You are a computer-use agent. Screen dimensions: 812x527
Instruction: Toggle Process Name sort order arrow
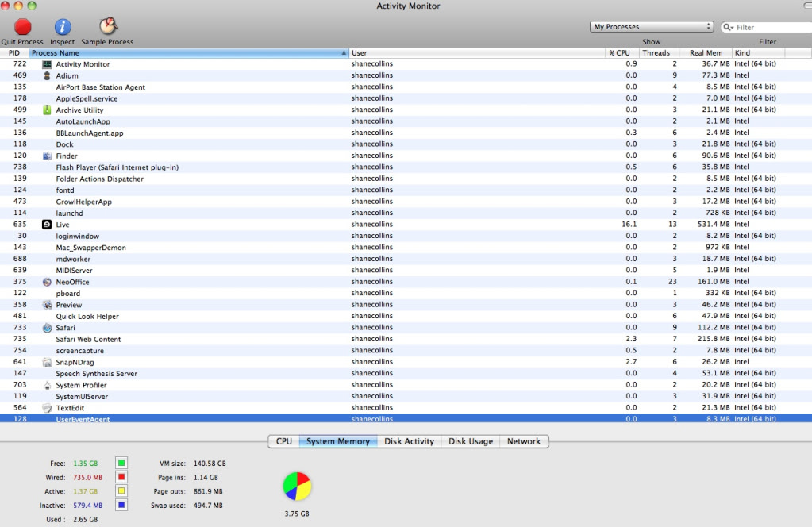[x=344, y=53]
